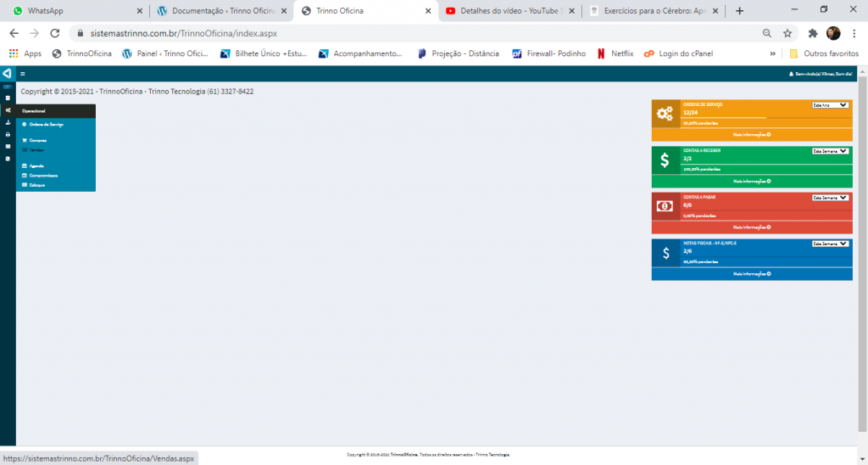Bookmark this page with the star icon
Screen dimensions: 868x465
pyautogui.click(x=787, y=33)
